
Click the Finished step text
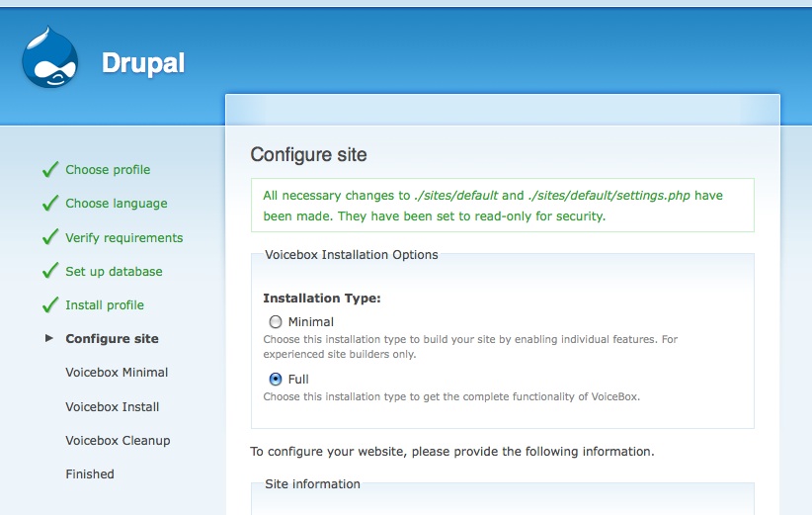90,474
